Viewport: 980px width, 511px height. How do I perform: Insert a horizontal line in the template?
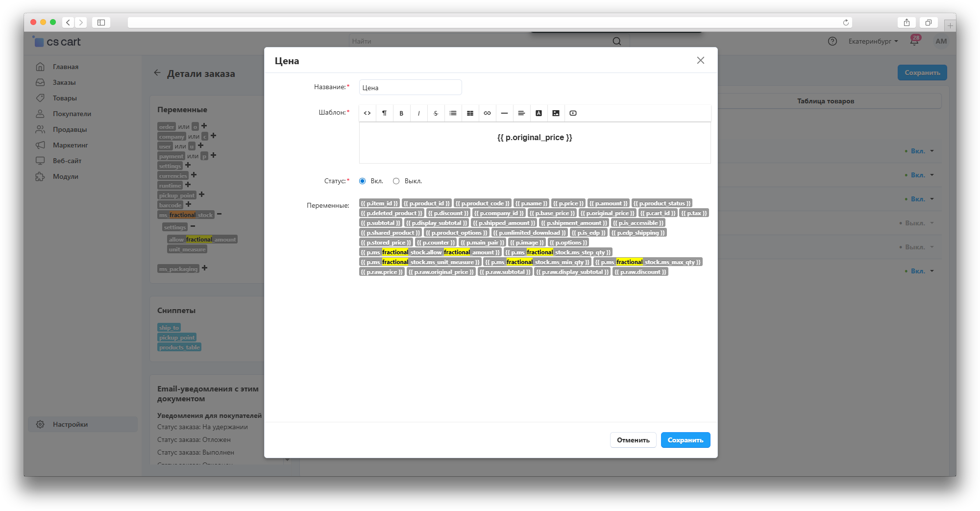pyautogui.click(x=504, y=113)
